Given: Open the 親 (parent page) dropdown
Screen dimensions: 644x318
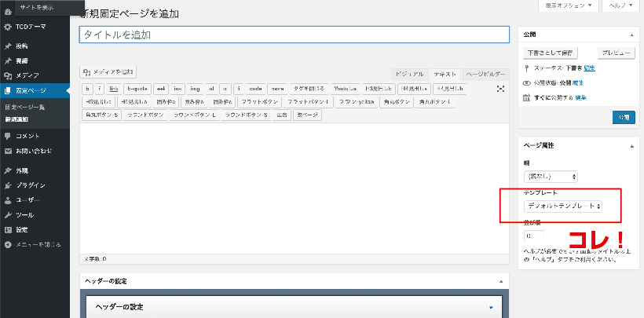Looking at the screenshot, I should click(x=551, y=177).
